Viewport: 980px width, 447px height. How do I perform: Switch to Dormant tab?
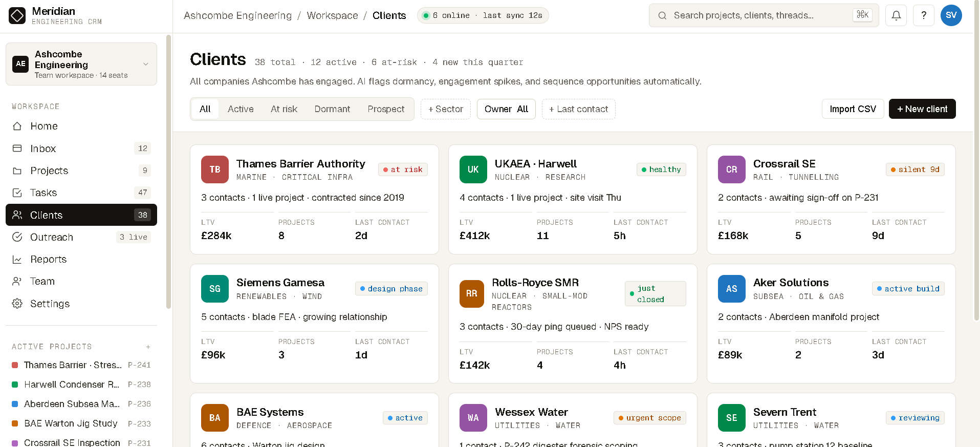333,109
